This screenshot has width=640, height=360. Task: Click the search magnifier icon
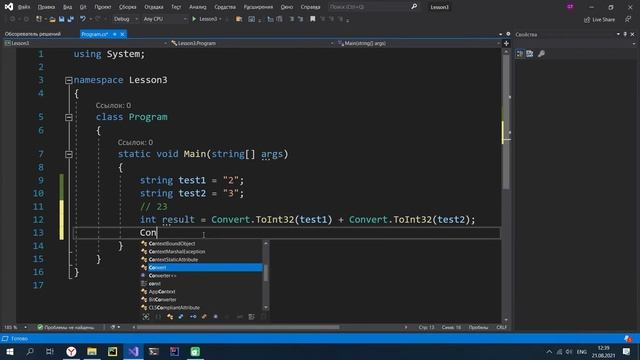(414, 7)
